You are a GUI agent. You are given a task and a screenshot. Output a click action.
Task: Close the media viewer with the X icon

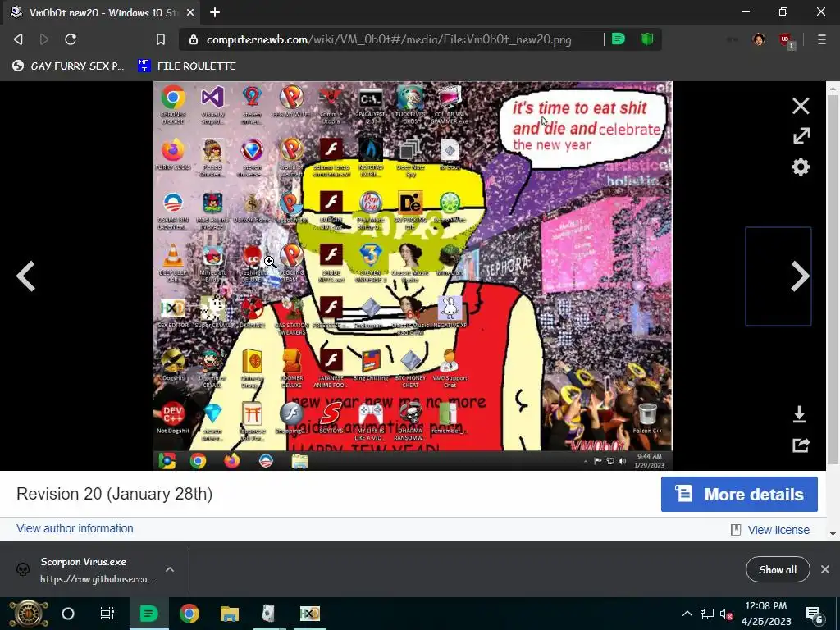pyautogui.click(x=801, y=106)
